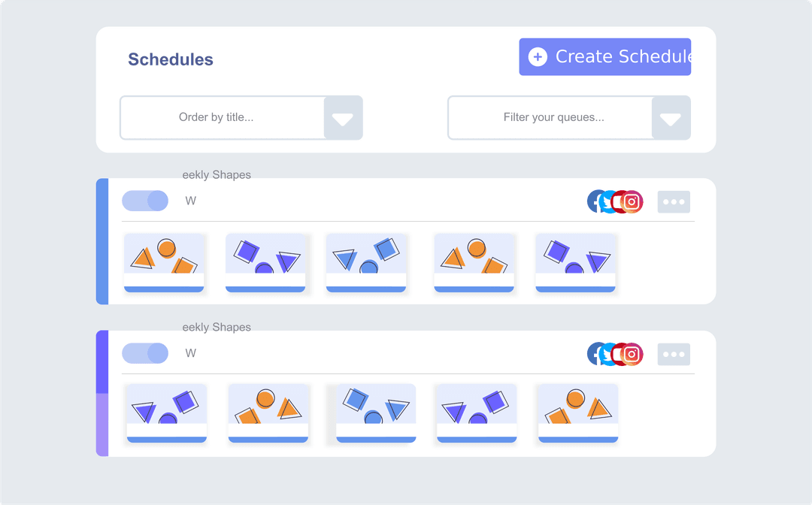Open the three-dots menu of the first schedule
Screen dimensions: 812x505
[674, 201]
